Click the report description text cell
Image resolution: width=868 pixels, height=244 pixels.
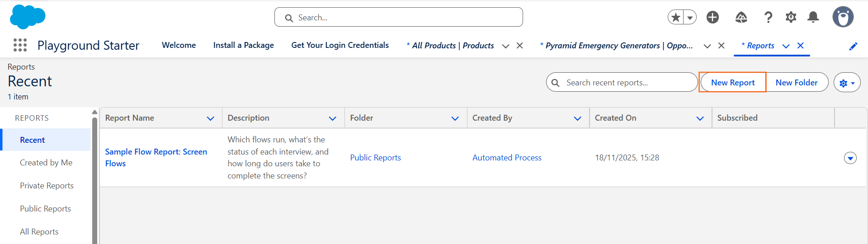point(278,158)
